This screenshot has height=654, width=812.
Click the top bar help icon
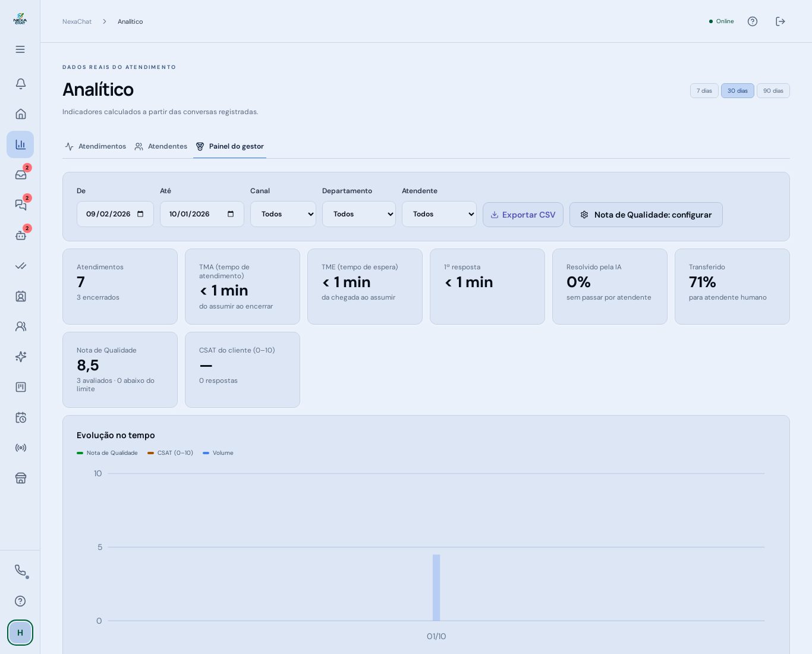[x=753, y=21]
